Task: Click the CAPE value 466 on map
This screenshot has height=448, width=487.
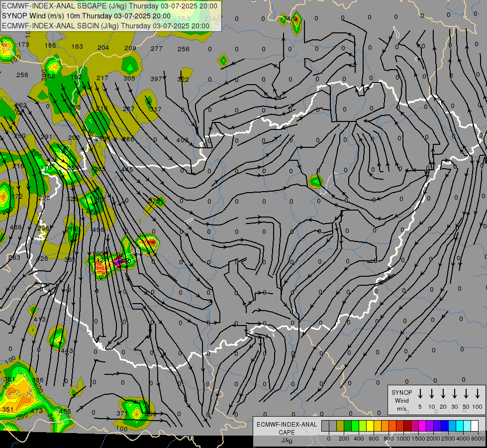Action: click(16, 227)
